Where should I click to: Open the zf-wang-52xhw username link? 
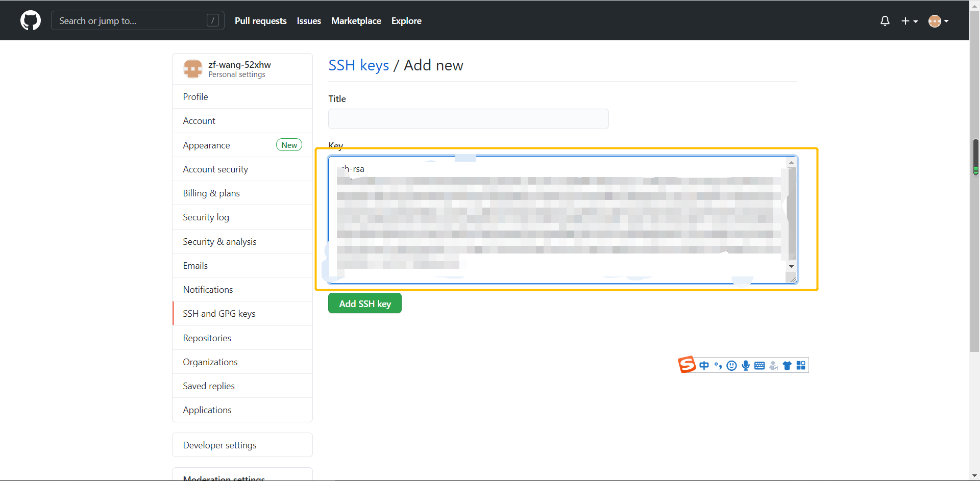(x=239, y=65)
